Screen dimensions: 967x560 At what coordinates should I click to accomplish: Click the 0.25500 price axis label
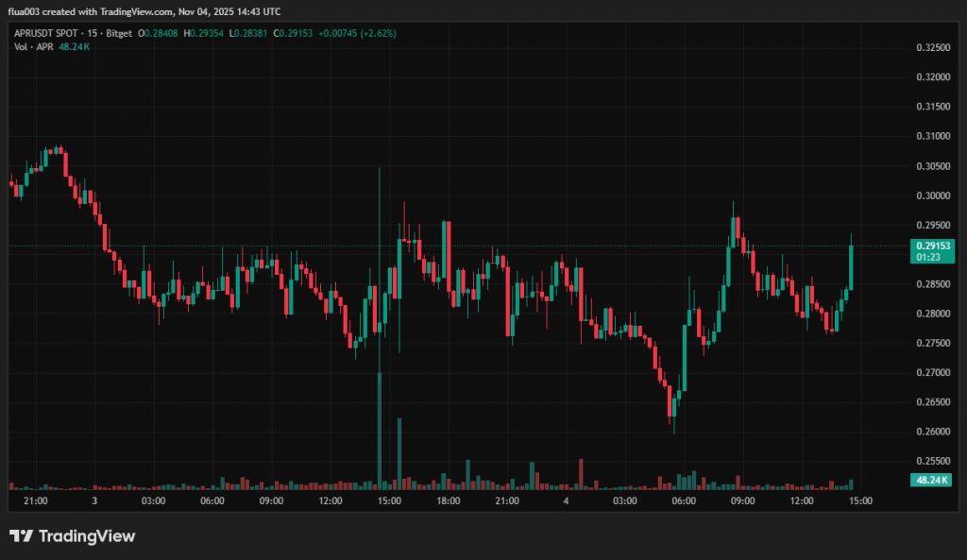tap(933, 461)
